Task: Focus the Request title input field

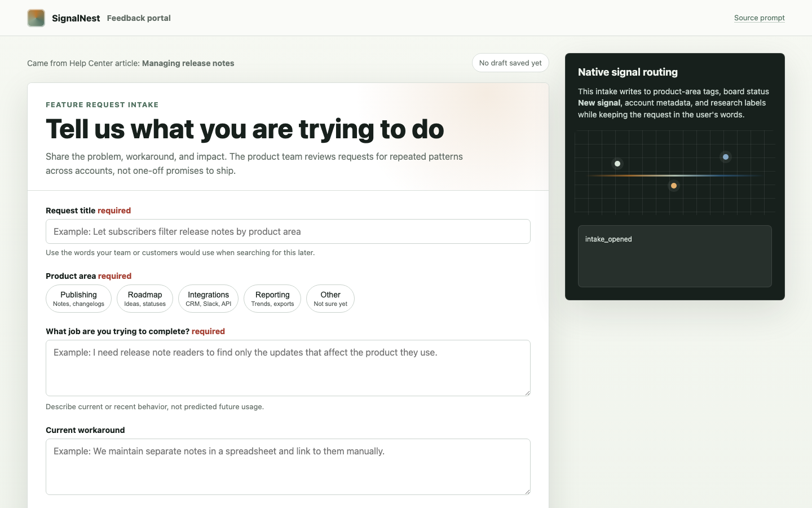Action: (x=288, y=231)
